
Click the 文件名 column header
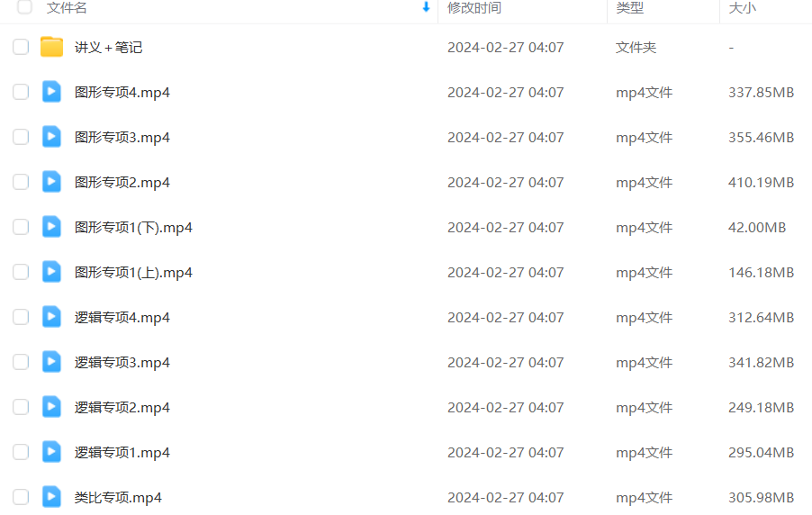tap(67, 8)
